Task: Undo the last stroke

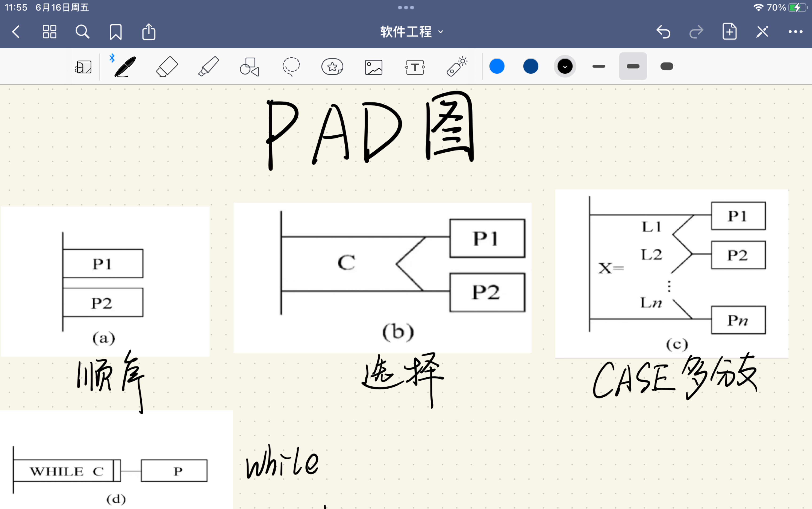Action: coord(663,32)
